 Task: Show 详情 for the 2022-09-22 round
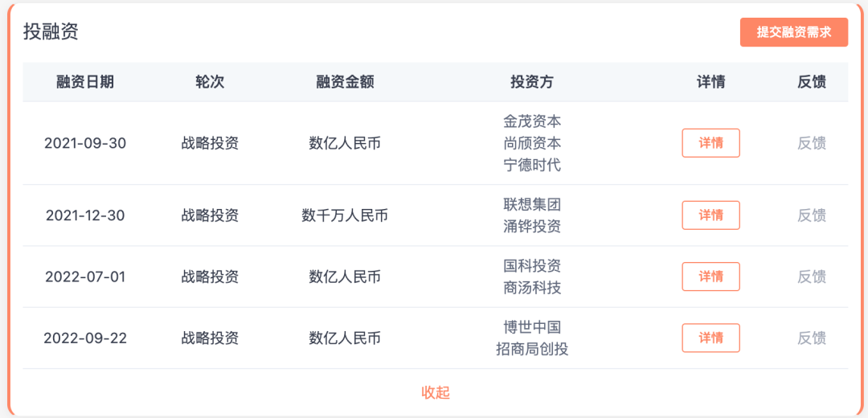pos(710,338)
